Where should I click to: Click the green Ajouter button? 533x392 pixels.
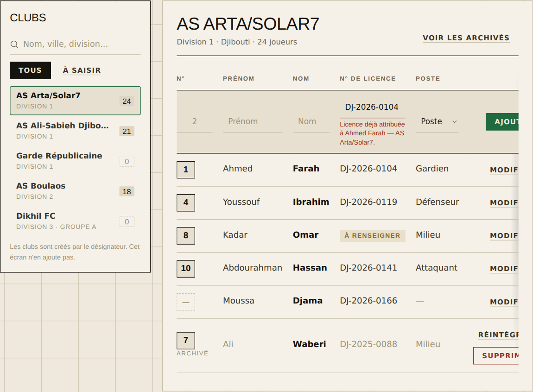502,121
